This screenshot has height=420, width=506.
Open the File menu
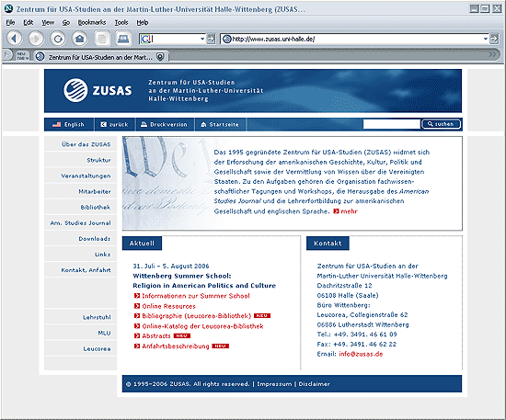(10, 22)
